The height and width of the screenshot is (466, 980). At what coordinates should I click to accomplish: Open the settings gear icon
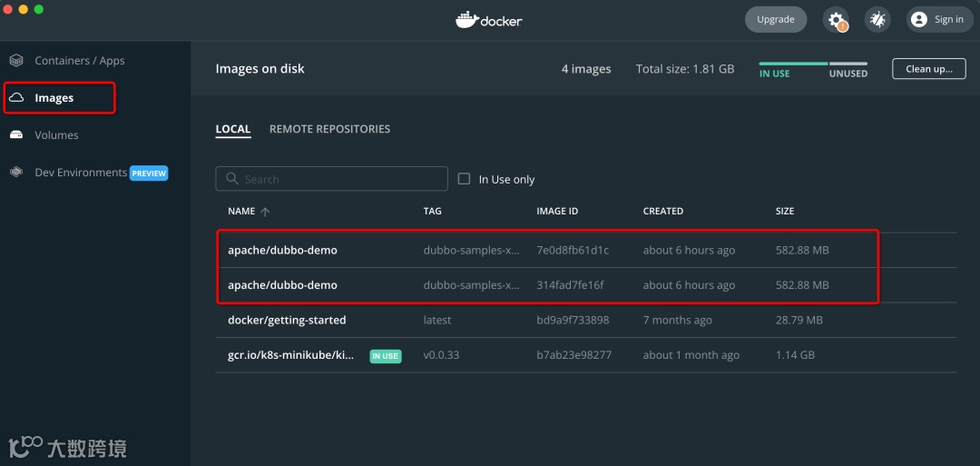coord(836,19)
